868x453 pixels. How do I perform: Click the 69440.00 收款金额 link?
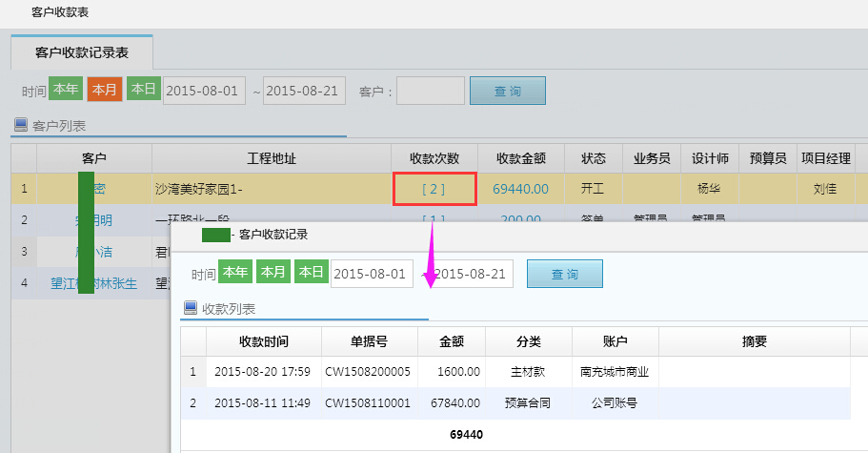tap(520, 189)
